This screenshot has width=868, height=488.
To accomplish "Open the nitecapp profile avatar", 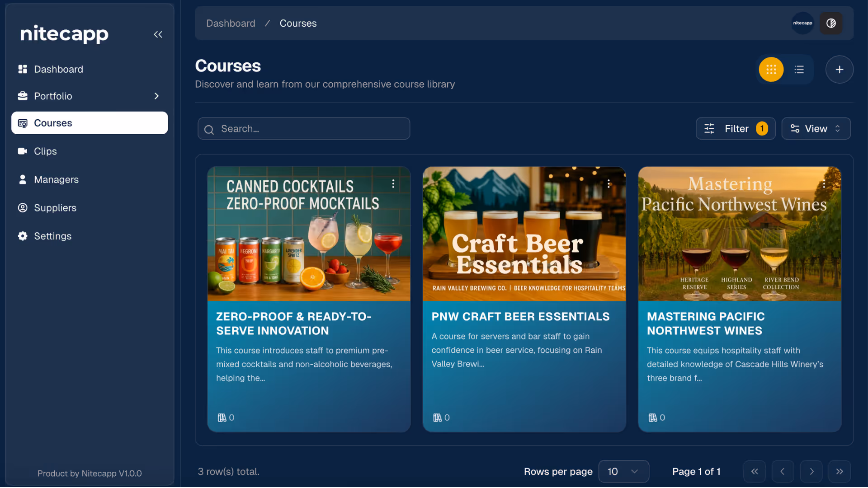I will (802, 23).
